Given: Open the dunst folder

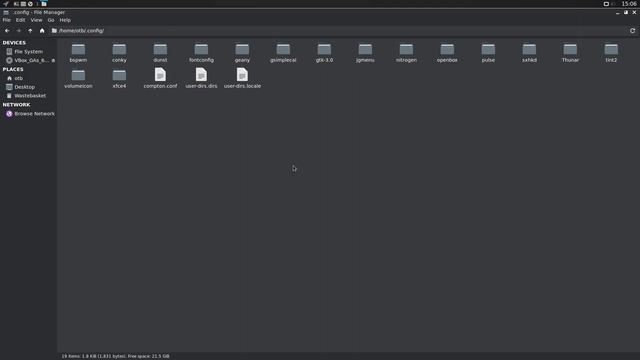Looking at the screenshot, I should tap(160, 53).
